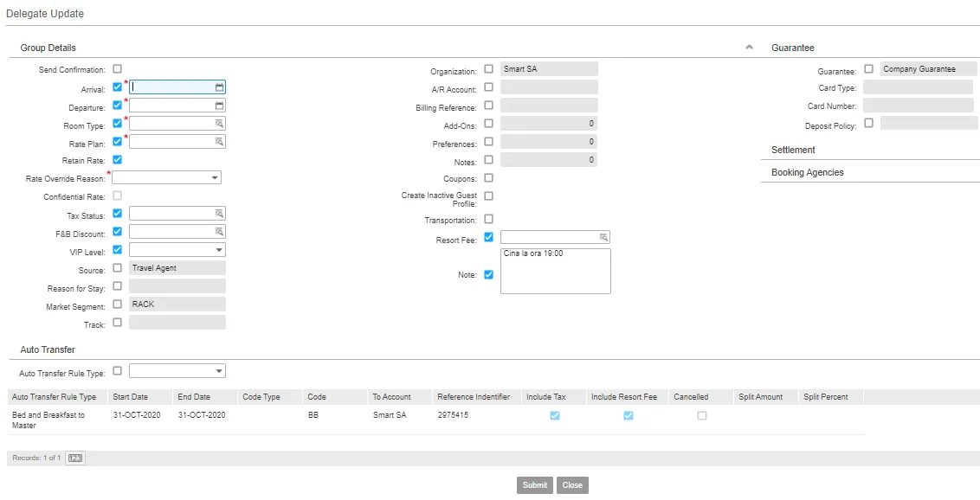Click reference identifier 2975415

[453, 416]
